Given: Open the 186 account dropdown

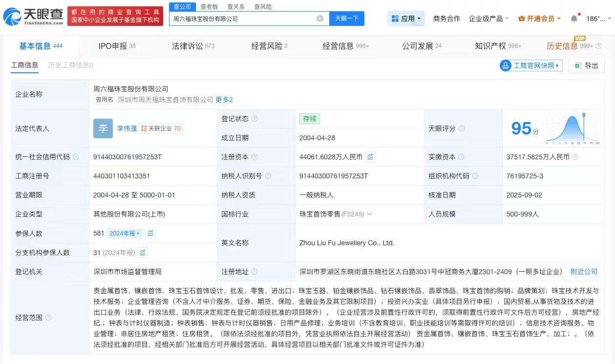Looking at the screenshot, I should click(x=598, y=19).
